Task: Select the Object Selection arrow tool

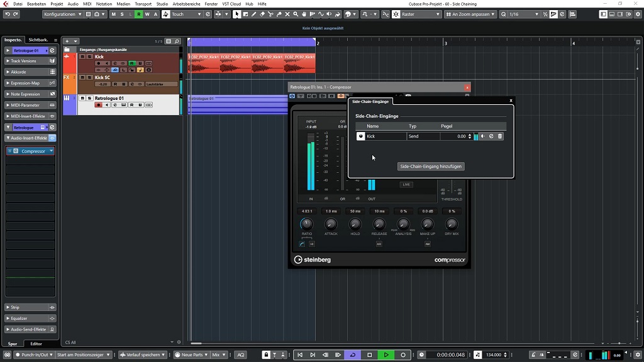Action: 236,14
